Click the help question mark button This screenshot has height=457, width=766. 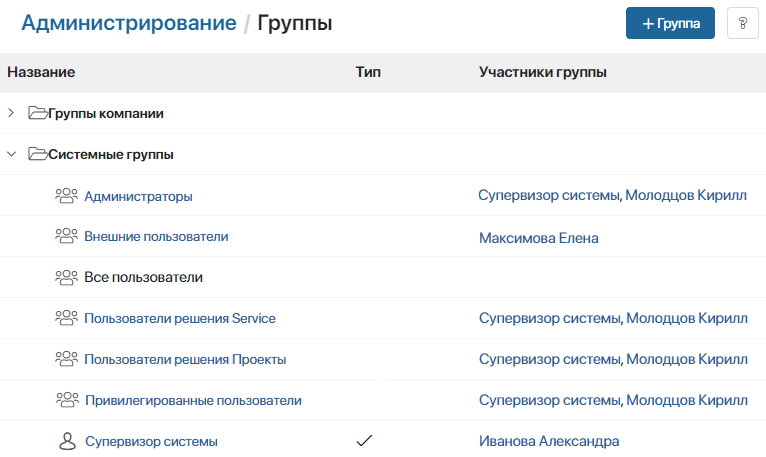743,23
